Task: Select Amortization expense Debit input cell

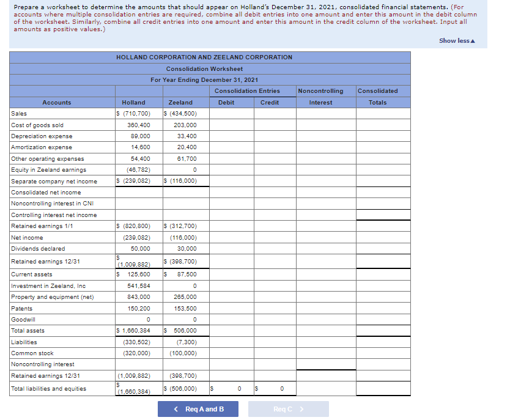Action: [x=232, y=147]
